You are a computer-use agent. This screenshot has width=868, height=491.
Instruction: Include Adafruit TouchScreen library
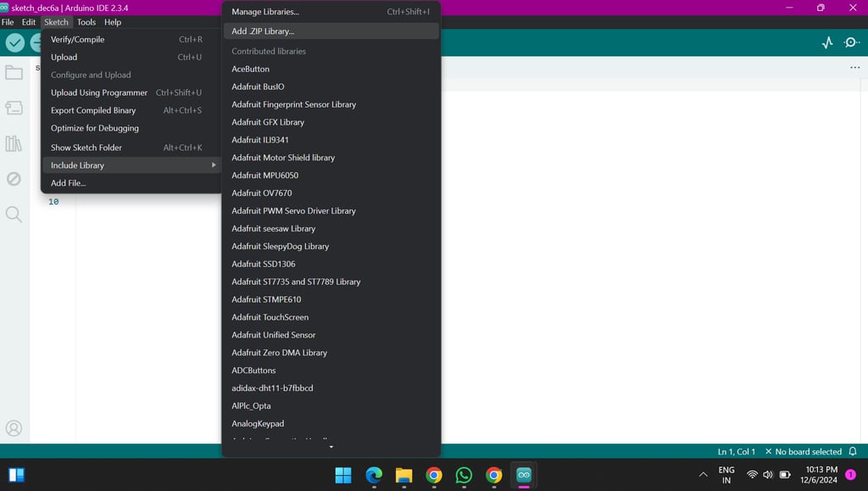click(x=331, y=316)
